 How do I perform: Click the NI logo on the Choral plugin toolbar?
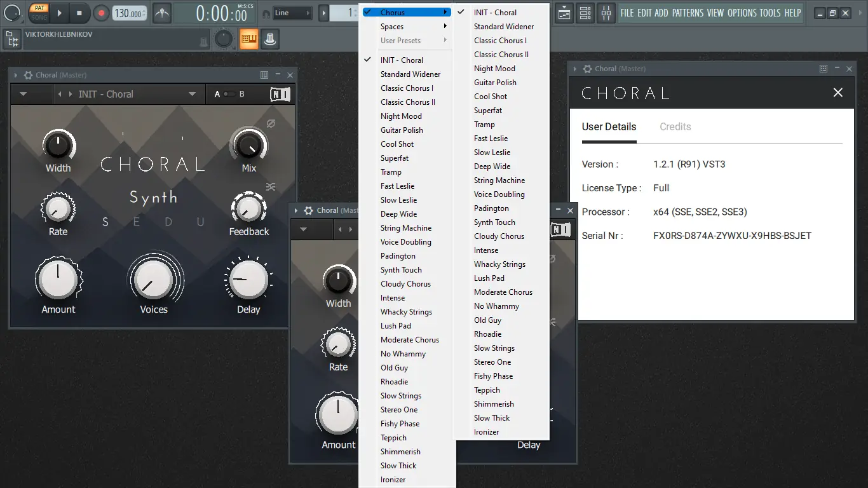point(280,93)
